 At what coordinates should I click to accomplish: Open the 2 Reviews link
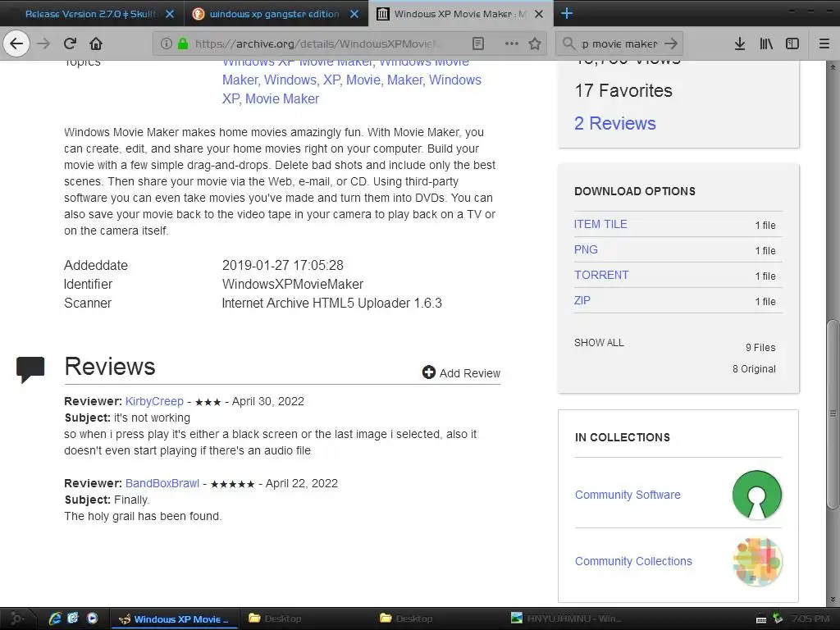(615, 123)
